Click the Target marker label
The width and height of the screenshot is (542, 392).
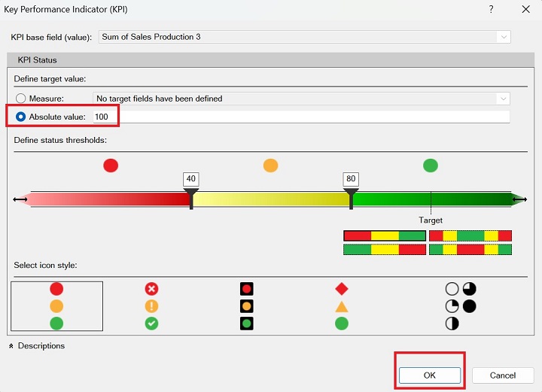click(431, 220)
